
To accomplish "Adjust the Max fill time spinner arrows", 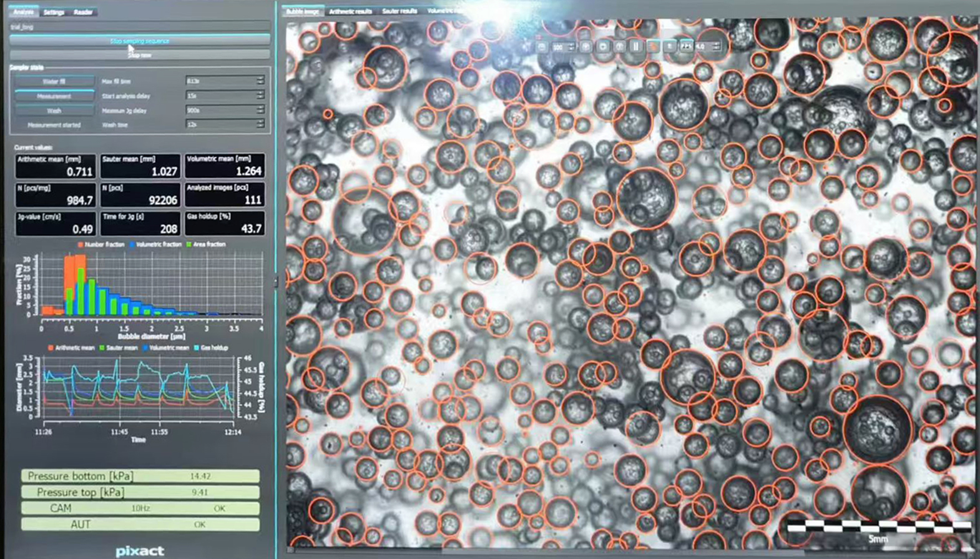I will tap(260, 81).
